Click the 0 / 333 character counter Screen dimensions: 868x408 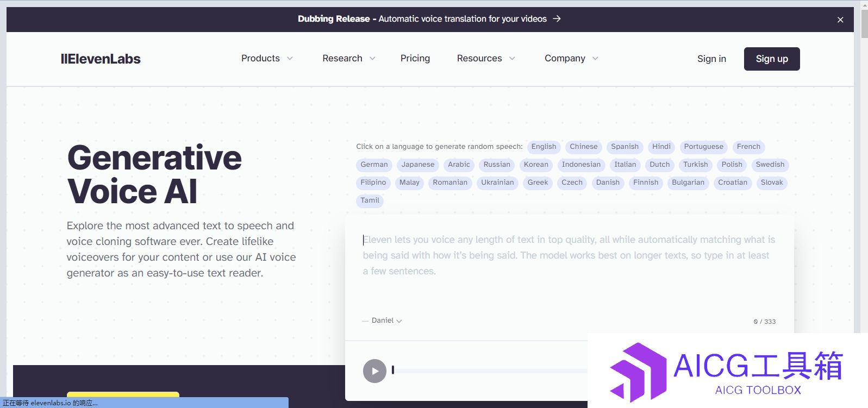[765, 322]
